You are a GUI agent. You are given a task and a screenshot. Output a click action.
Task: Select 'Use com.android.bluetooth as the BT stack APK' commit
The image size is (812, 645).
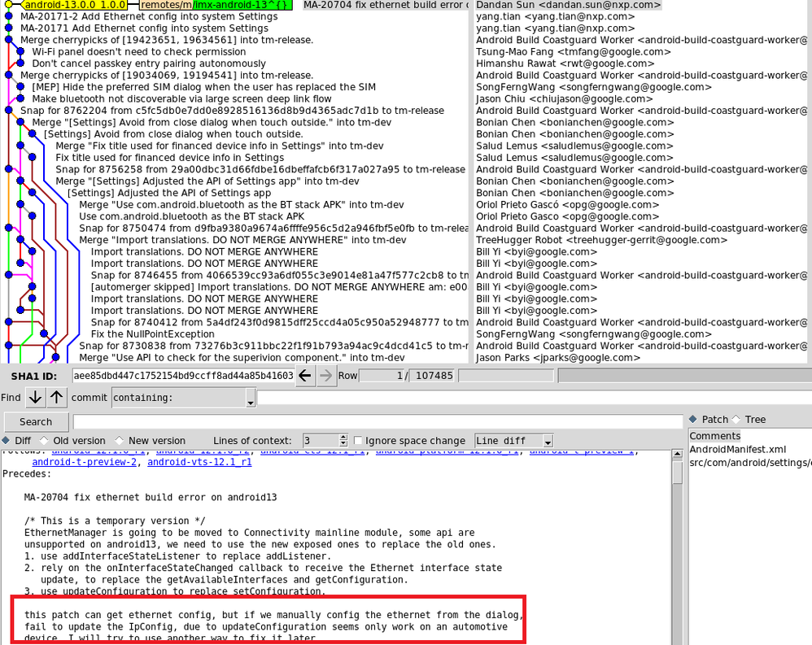pos(191,216)
